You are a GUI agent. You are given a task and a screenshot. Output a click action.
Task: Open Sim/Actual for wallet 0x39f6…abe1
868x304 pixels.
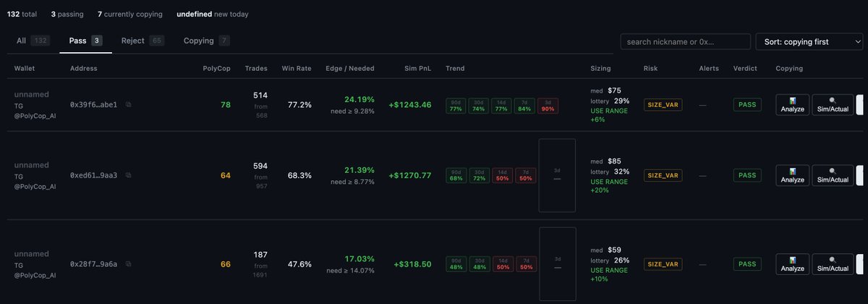tap(833, 105)
